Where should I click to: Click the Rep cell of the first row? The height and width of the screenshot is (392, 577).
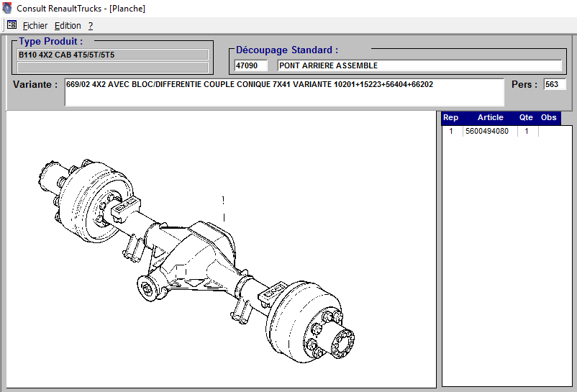451,132
